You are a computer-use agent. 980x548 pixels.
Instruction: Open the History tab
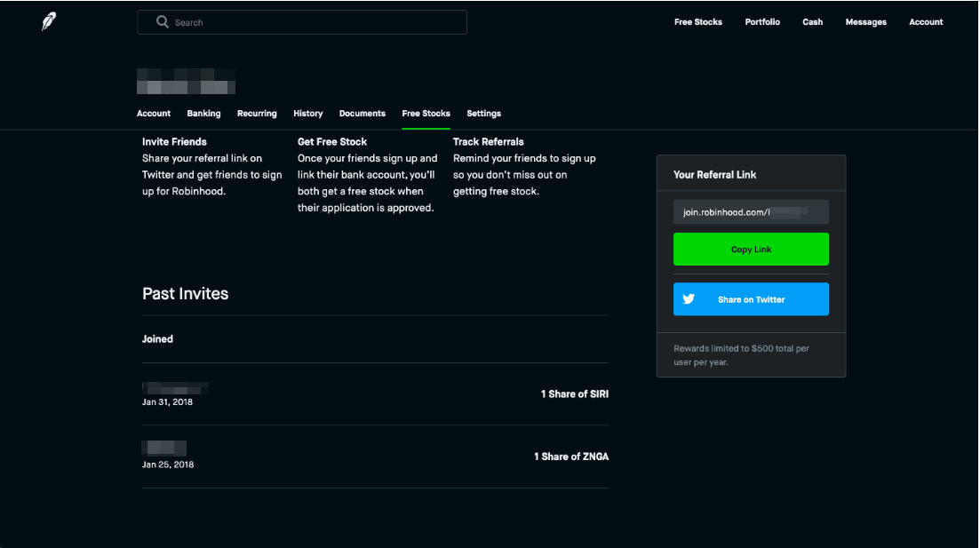pyautogui.click(x=307, y=114)
